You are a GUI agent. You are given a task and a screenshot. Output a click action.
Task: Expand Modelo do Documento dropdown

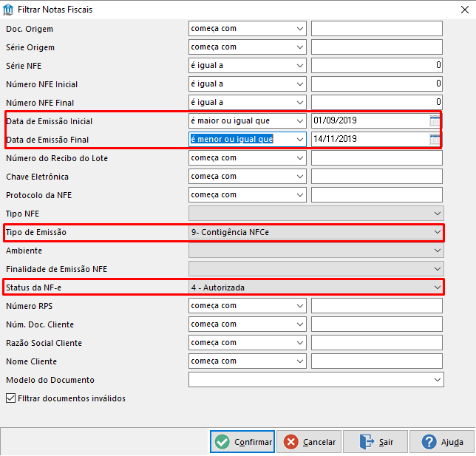[316, 380]
